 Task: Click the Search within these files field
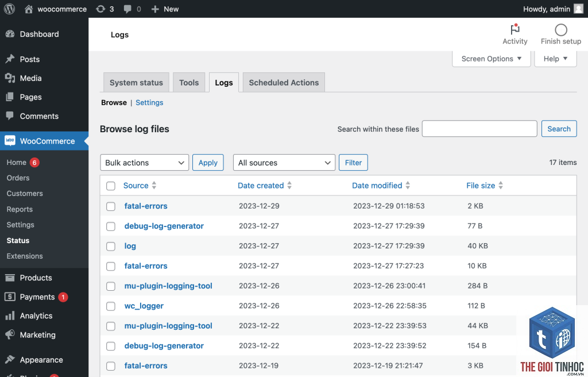[x=479, y=129]
